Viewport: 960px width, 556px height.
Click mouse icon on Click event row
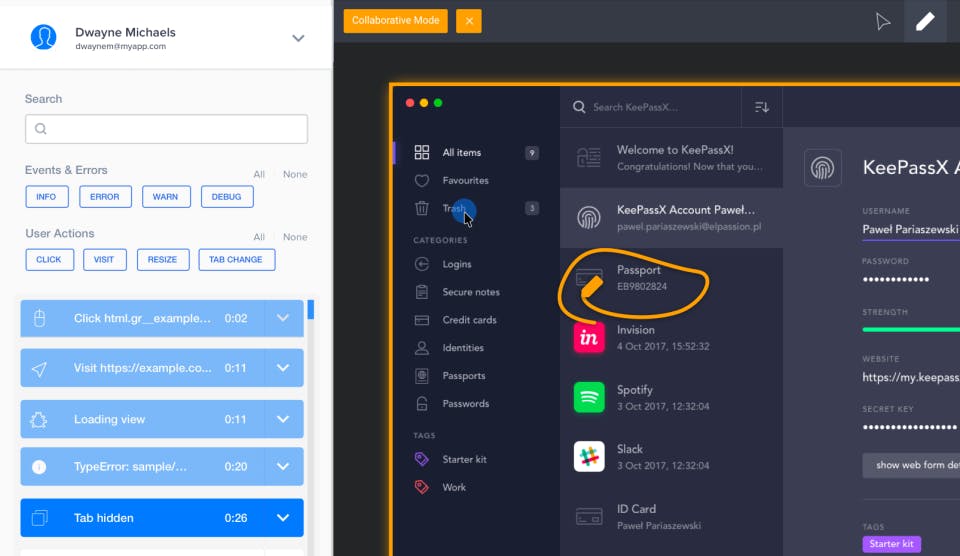[x=39, y=318]
